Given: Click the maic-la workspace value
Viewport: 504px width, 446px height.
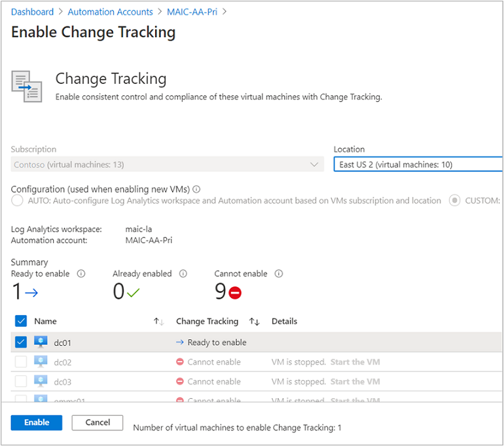Looking at the screenshot, I should [x=139, y=230].
